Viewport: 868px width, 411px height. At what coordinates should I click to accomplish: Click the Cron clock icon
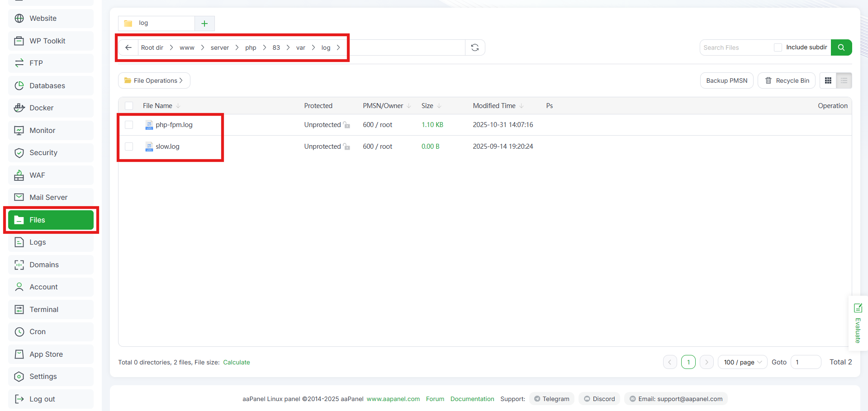tap(19, 332)
